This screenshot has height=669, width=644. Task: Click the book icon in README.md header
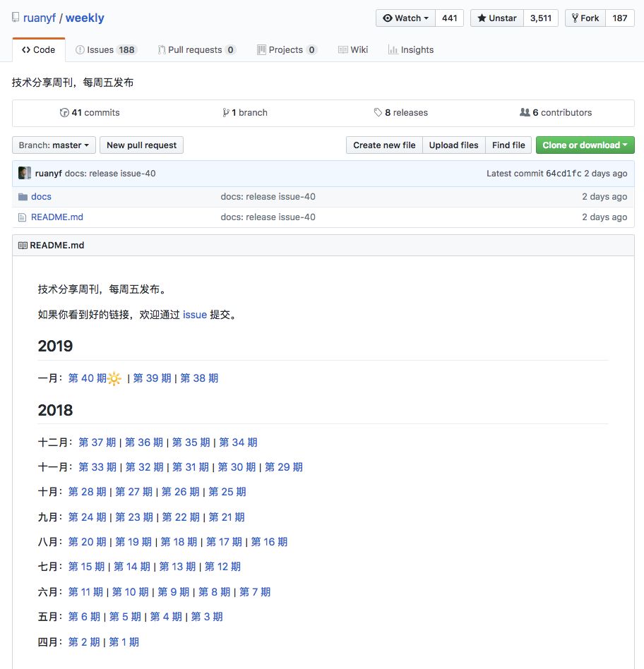click(23, 246)
